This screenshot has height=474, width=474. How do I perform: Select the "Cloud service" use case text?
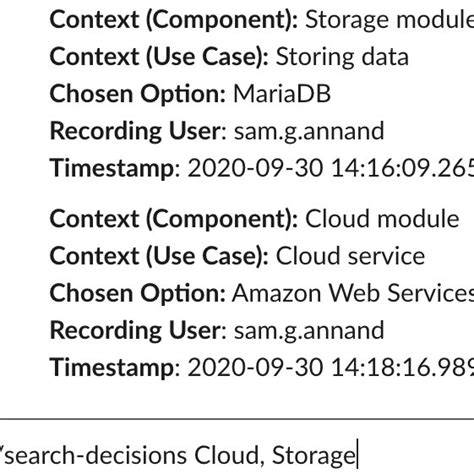tap(350, 256)
